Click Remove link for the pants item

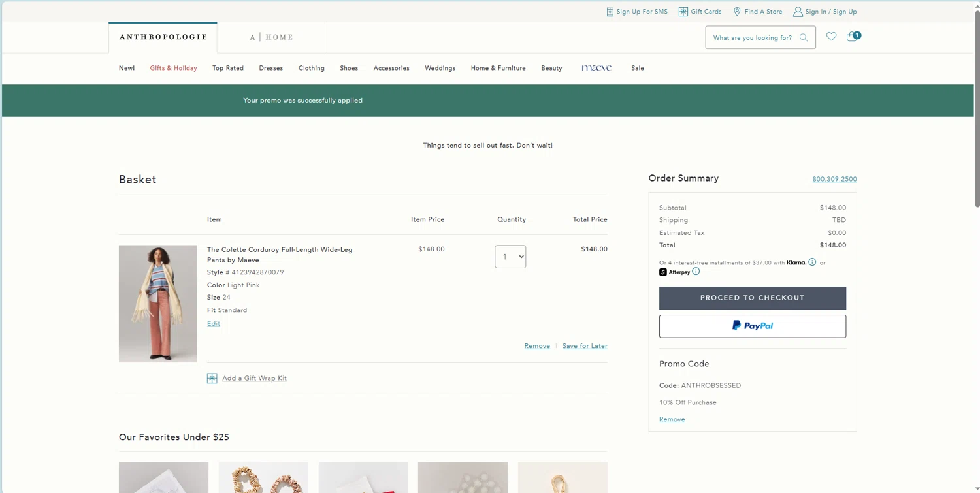click(537, 346)
